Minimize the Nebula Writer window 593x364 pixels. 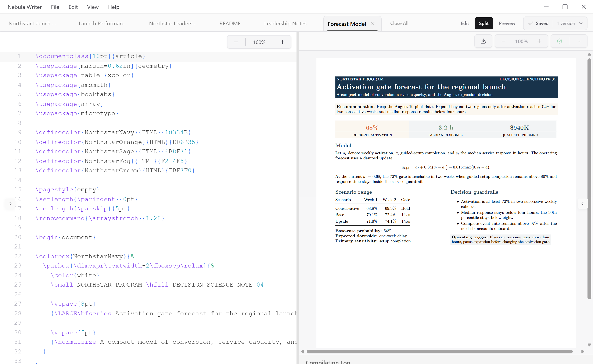point(546,7)
